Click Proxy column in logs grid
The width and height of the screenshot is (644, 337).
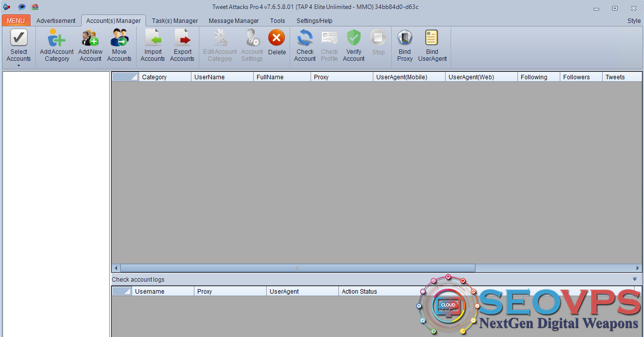coord(230,291)
